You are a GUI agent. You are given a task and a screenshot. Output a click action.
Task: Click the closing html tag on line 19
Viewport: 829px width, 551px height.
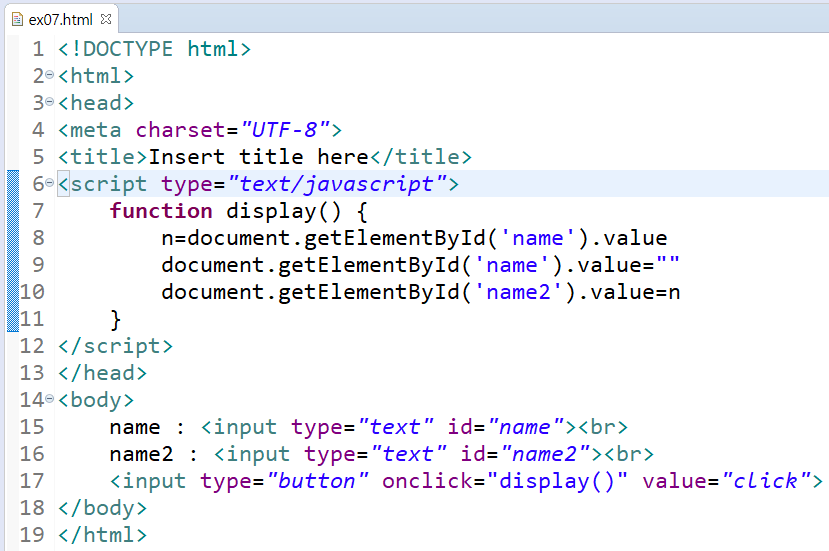103,535
